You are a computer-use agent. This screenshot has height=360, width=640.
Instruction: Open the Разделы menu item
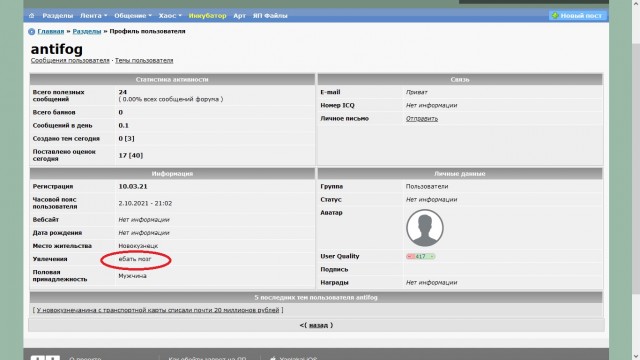[58, 16]
